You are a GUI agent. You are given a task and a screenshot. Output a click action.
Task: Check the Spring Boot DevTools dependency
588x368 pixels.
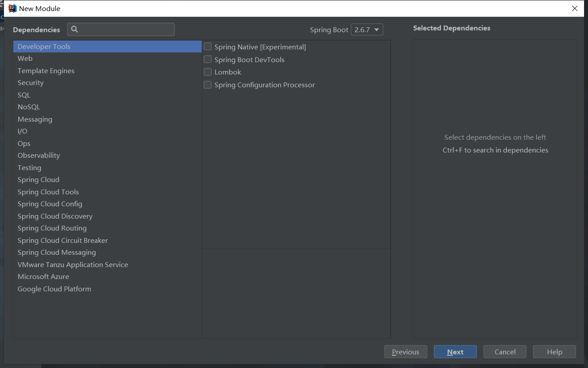(207, 59)
